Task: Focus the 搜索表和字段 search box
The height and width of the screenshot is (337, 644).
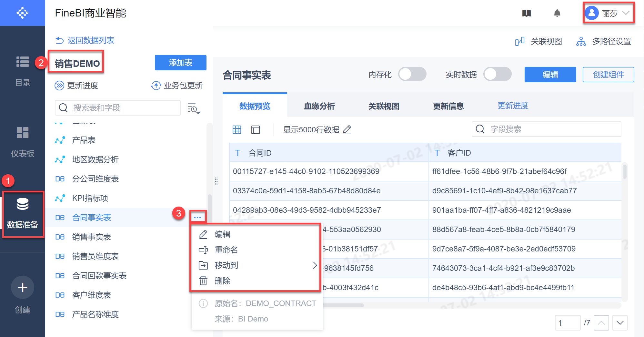Action: [118, 108]
